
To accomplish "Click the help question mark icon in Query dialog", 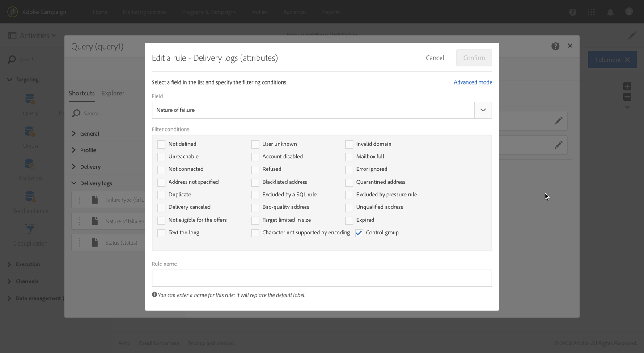I will click(x=555, y=46).
